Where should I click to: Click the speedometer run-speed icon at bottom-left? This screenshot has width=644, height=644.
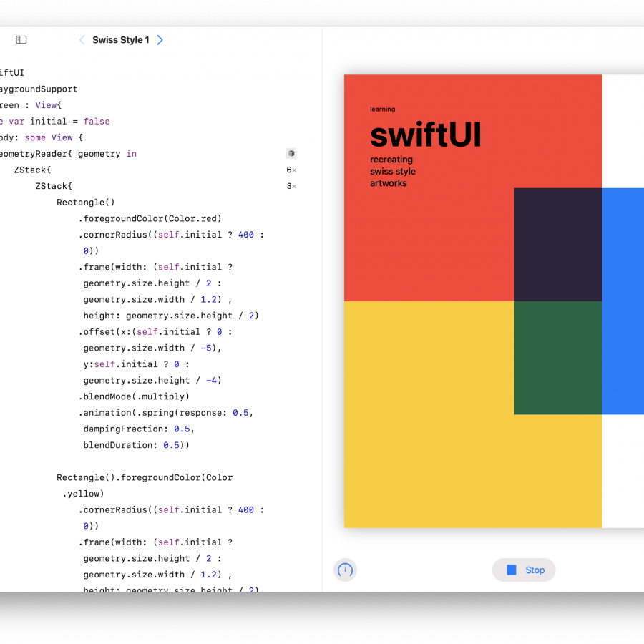click(345, 570)
